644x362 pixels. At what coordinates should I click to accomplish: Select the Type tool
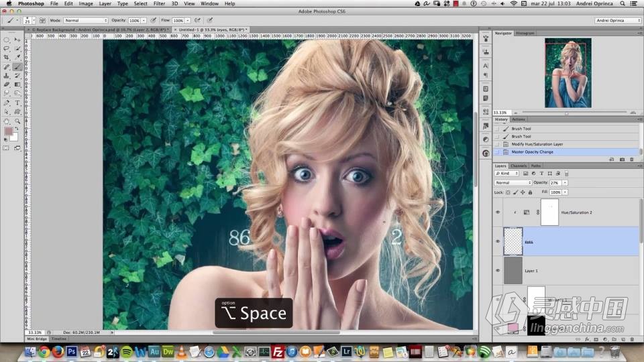17,103
